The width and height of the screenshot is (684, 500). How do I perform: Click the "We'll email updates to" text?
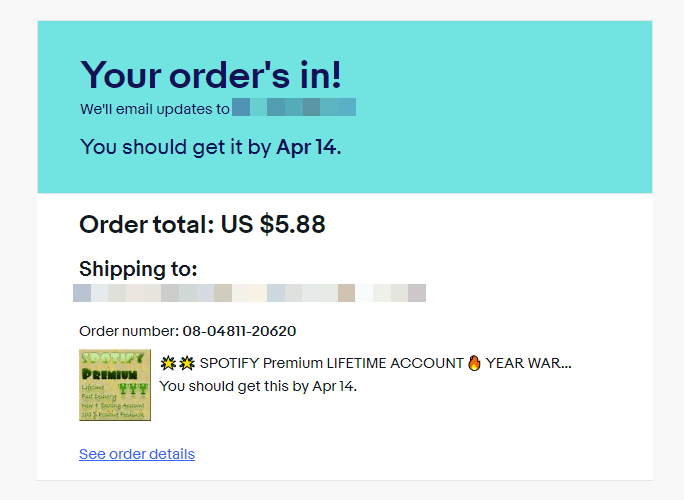[x=155, y=108]
